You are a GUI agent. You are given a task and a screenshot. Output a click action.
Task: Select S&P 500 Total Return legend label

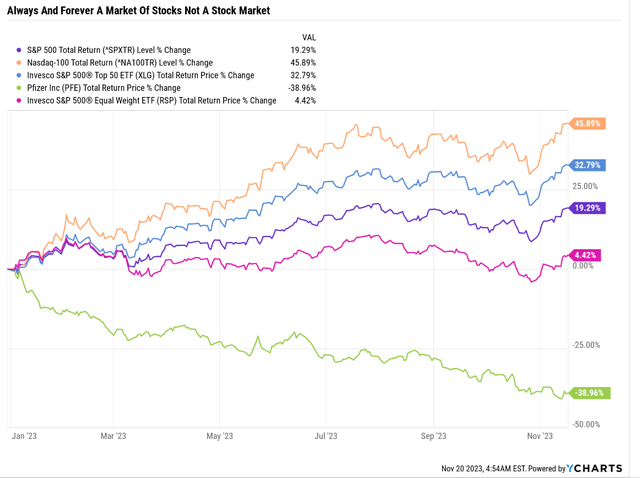click(x=109, y=50)
